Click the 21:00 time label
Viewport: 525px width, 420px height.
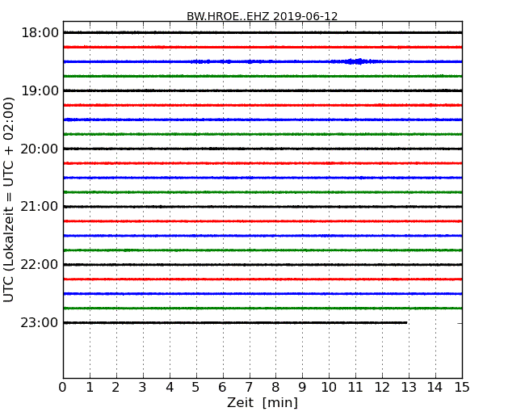coord(40,207)
